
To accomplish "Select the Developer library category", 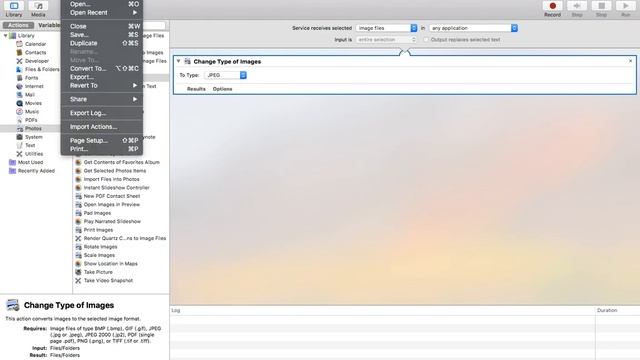I will point(36,61).
